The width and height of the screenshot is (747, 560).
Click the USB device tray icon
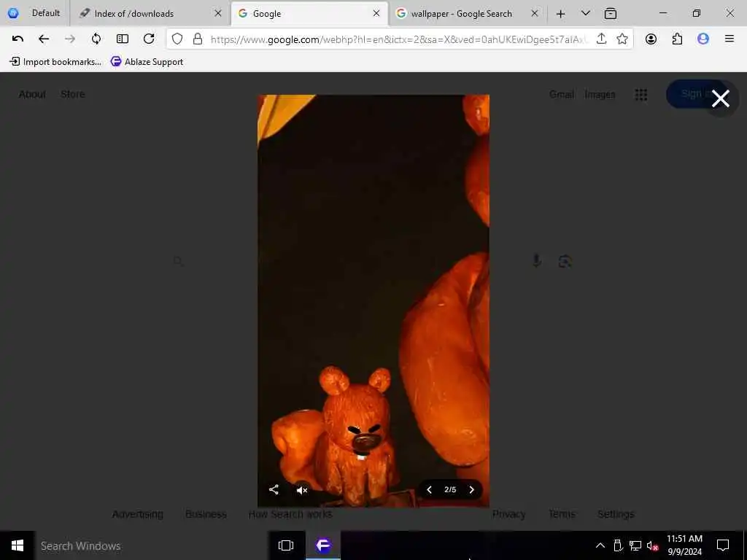[618, 545]
